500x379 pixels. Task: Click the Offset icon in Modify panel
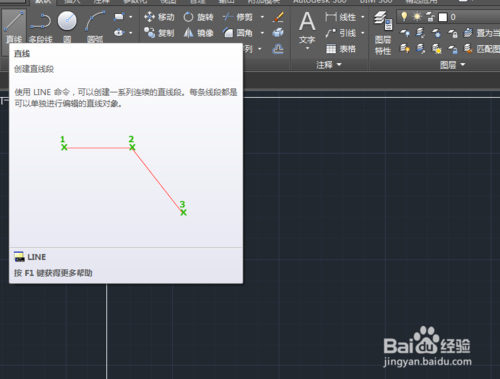278,49
